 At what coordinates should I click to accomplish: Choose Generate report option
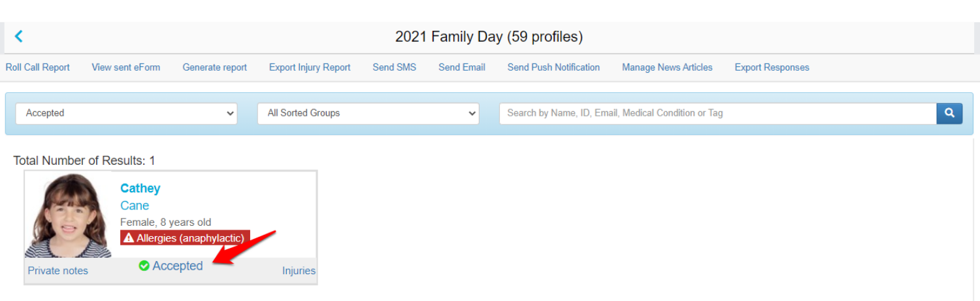[214, 67]
